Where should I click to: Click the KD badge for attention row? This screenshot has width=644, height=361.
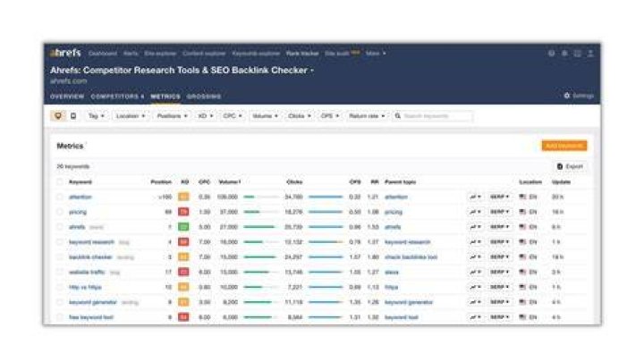[x=183, y=197]
